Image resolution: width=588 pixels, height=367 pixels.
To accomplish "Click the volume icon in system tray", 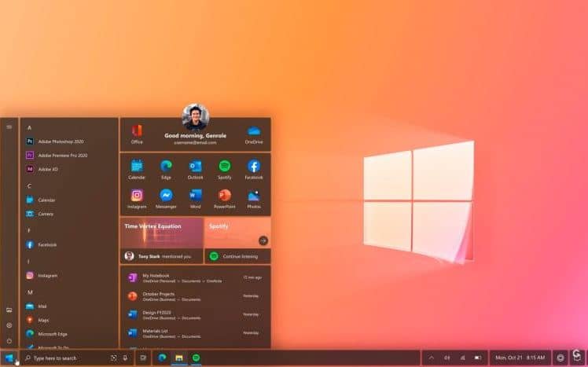I will [x=447, y=358].
